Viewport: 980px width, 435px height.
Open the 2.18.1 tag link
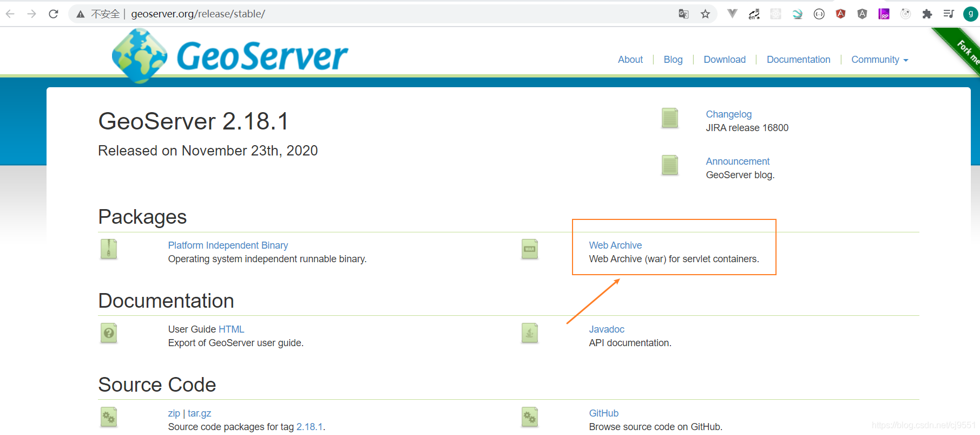(x=310, y=427)
